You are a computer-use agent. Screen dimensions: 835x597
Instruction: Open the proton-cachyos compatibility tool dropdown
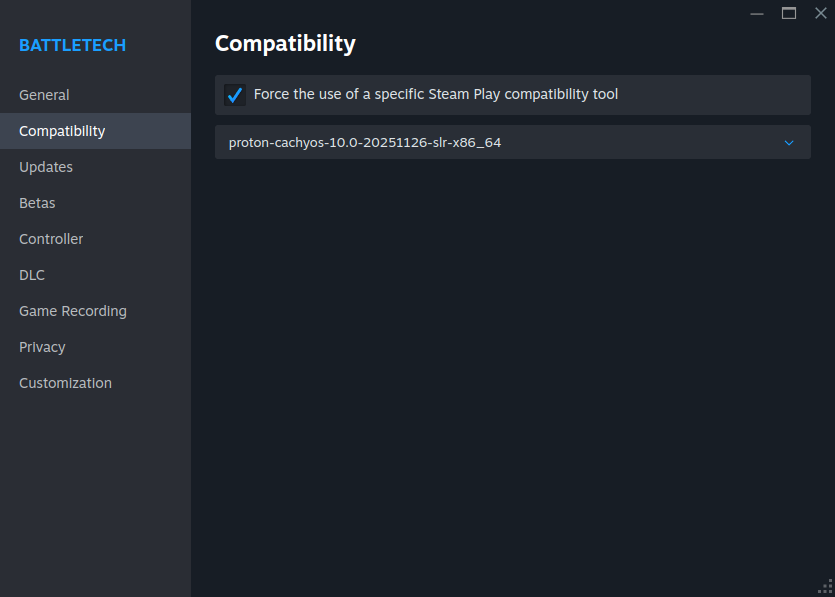point(513,142)
